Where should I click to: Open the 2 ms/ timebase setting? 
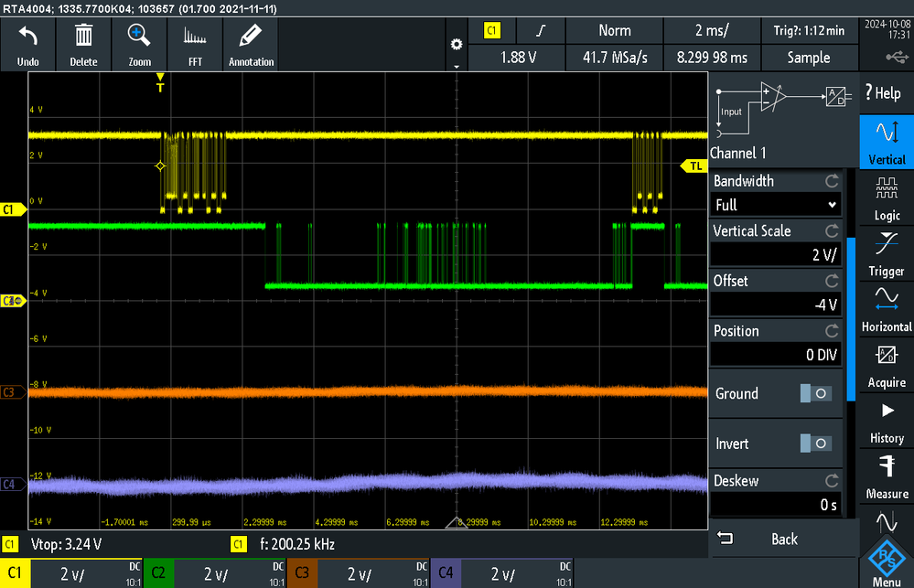(711, 31)
